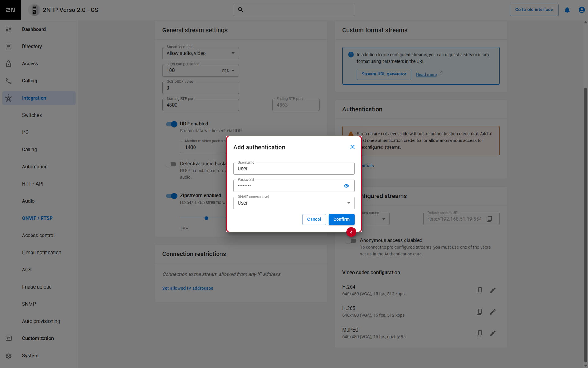Click the Username input field

294,169
